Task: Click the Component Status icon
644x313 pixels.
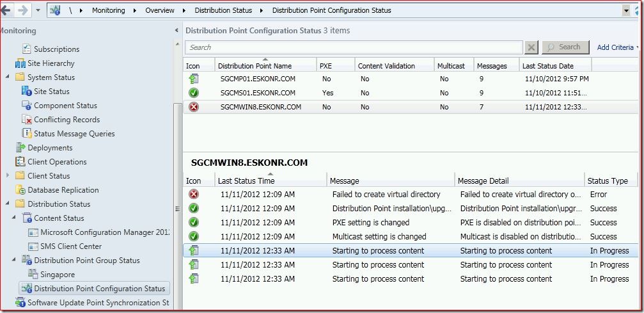Action: click(26, 106)
